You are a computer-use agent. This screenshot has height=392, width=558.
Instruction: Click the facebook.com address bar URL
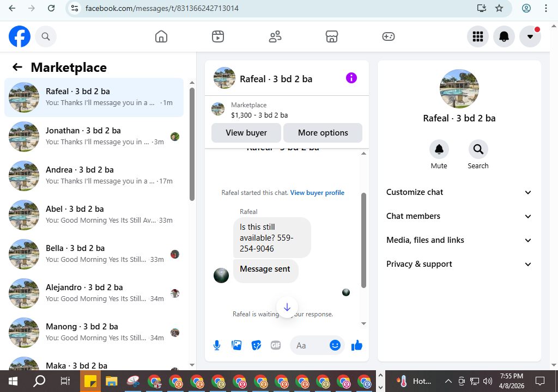point(162,8)
